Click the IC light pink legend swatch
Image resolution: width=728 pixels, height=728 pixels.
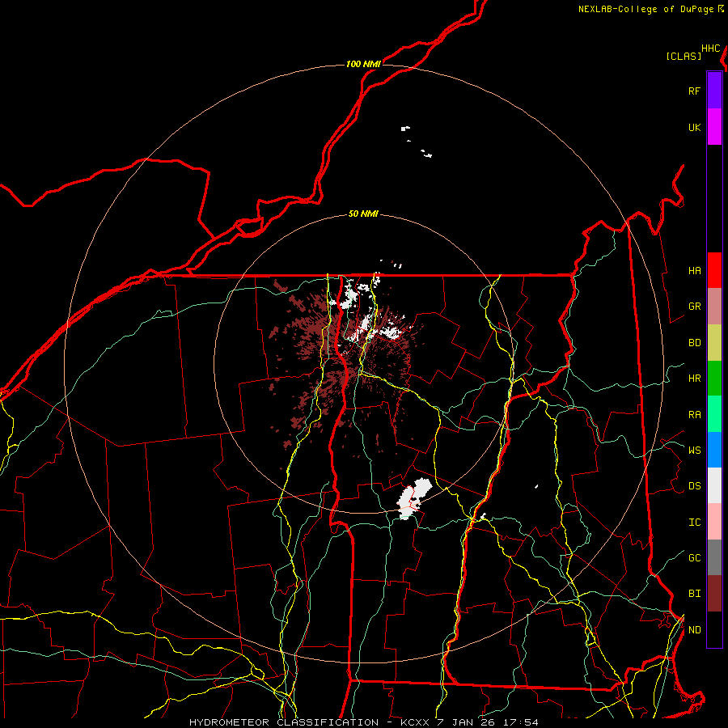tap(714, 522)
